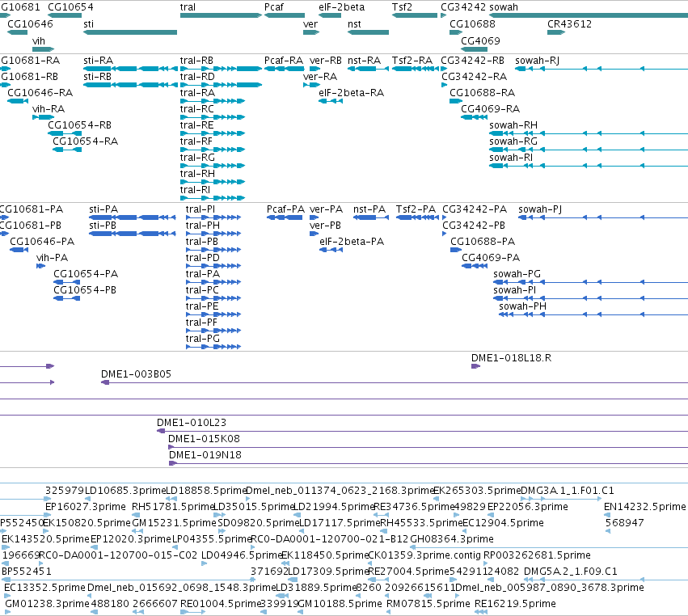Select EST RH51781.5prime
688x616 pixels.
click(x=173, y=507)
